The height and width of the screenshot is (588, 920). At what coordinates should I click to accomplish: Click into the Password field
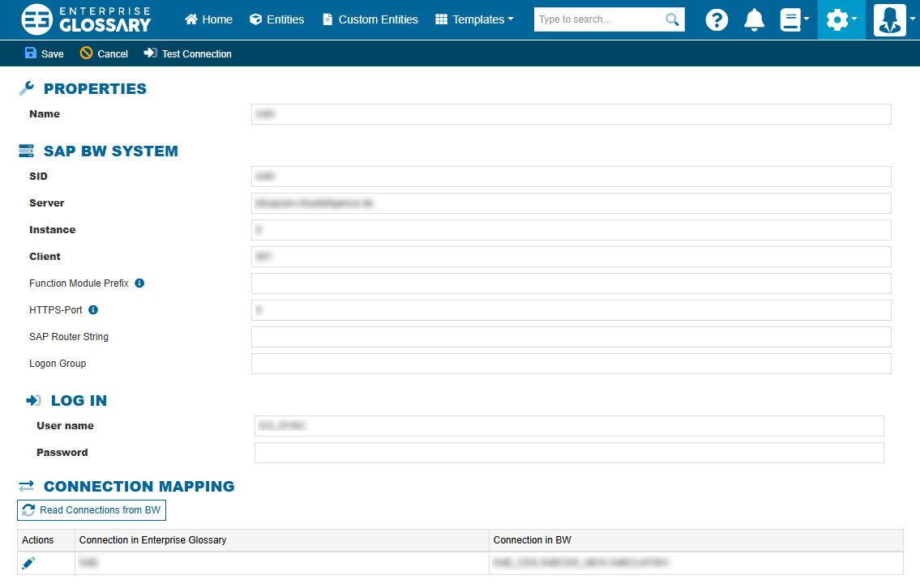(x=569, y=453)
